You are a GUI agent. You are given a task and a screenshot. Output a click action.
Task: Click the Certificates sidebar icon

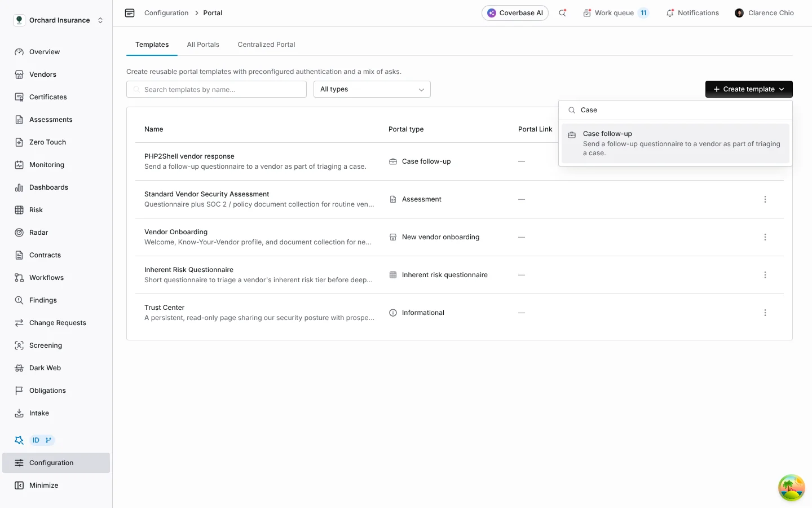point(19,97)
